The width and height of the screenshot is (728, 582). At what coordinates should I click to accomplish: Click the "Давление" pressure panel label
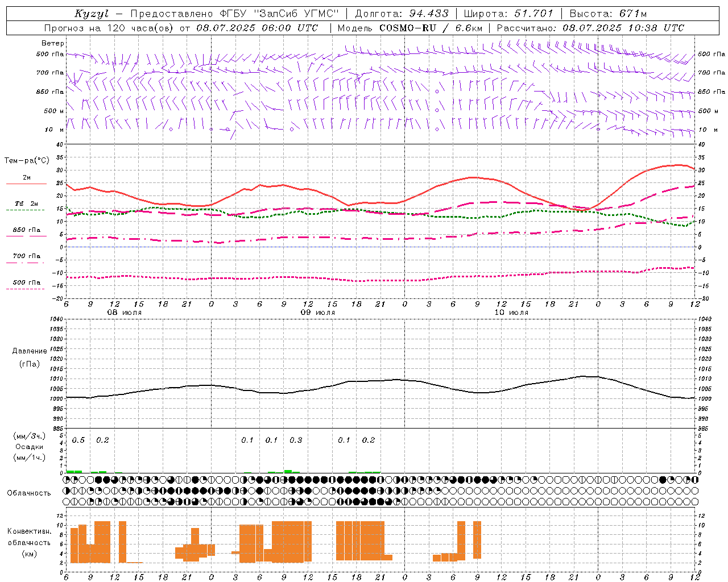click(30, 351)
